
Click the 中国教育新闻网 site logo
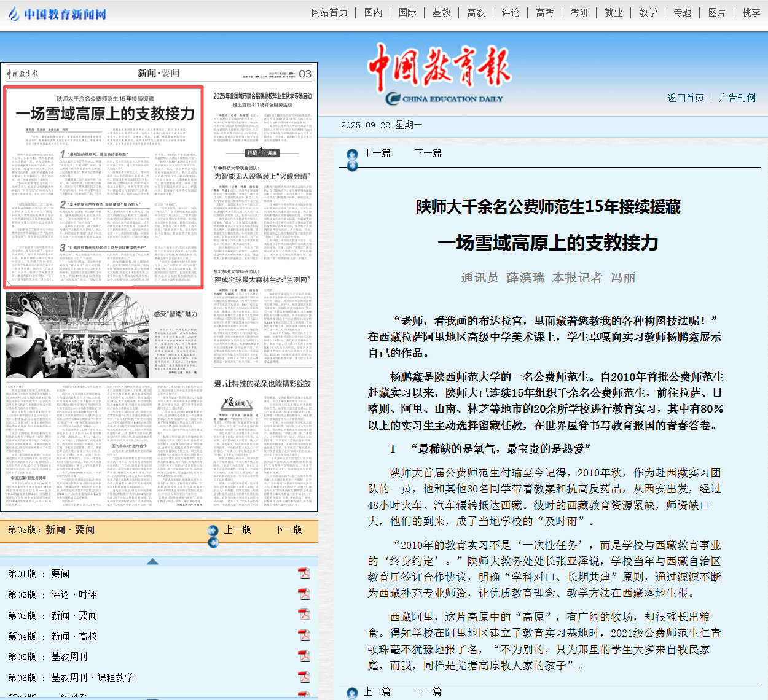point(58,14)
